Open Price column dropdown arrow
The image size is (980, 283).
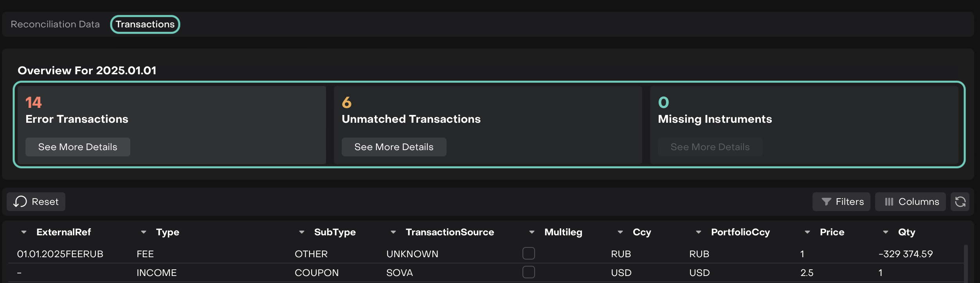point(807,232)
